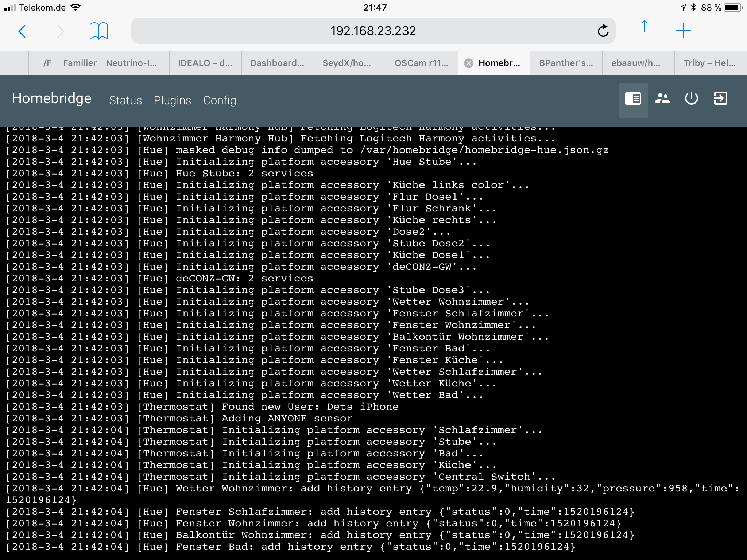Switch to the Neutrino-I... tab
Viewport: 747px width, 560px height.
tap(131, 63)
